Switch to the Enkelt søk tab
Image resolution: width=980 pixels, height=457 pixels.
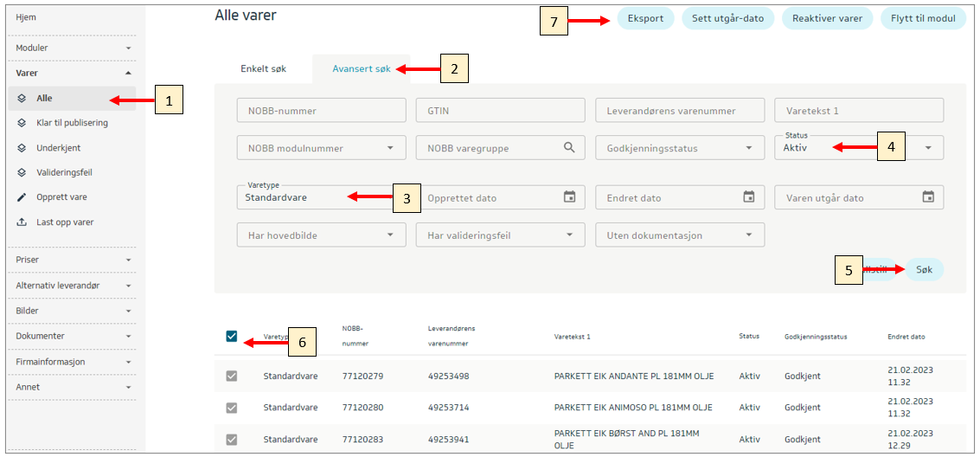pos(262,68)
